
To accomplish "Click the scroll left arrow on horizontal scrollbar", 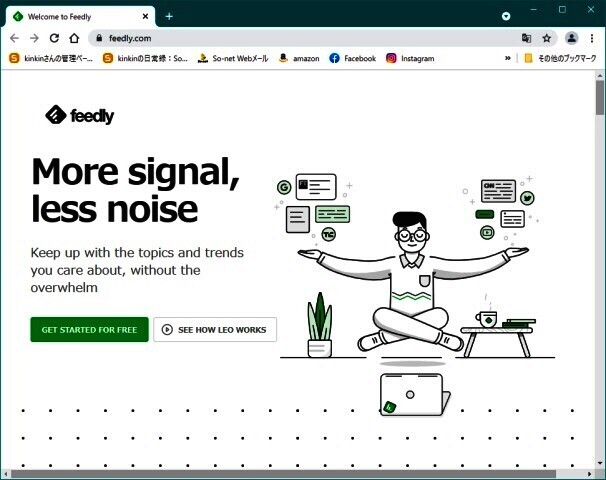I will point(5,474).
